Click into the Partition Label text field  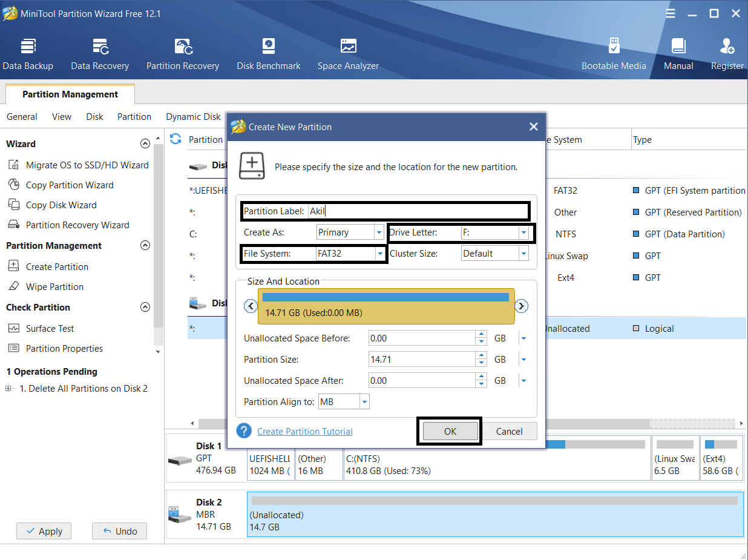point(418,211)
